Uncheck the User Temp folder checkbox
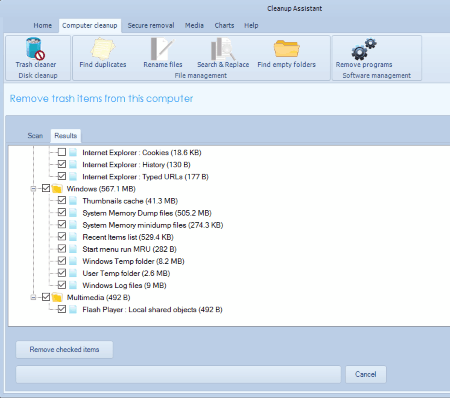Screen dimensions: 450x398 (62, 273)
